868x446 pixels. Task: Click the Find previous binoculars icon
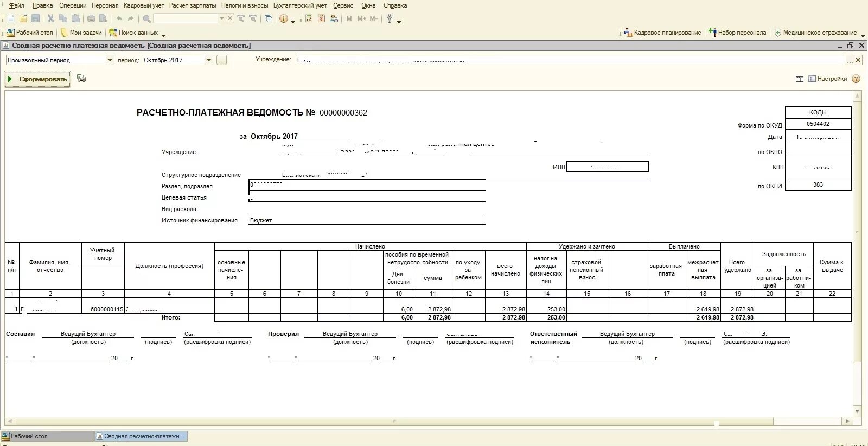(x=253, y=18)
